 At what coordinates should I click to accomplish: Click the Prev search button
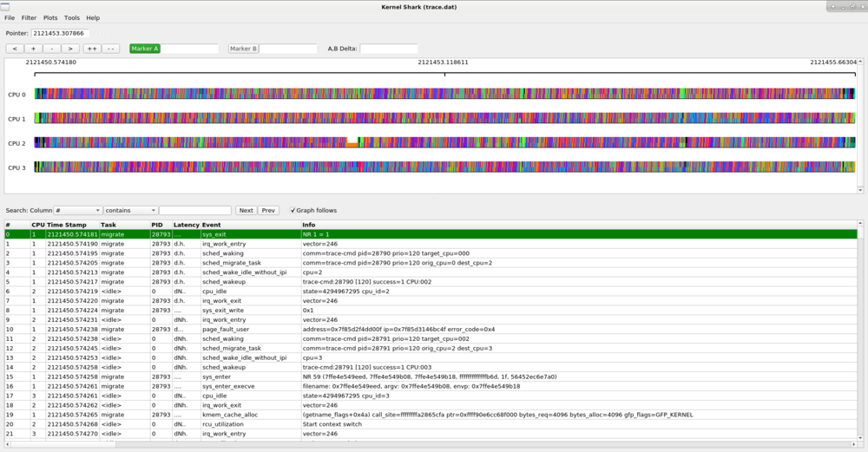268,210
